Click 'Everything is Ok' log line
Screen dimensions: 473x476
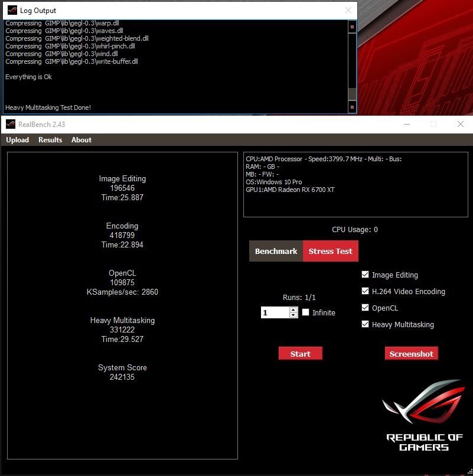[x=28, y=77]
